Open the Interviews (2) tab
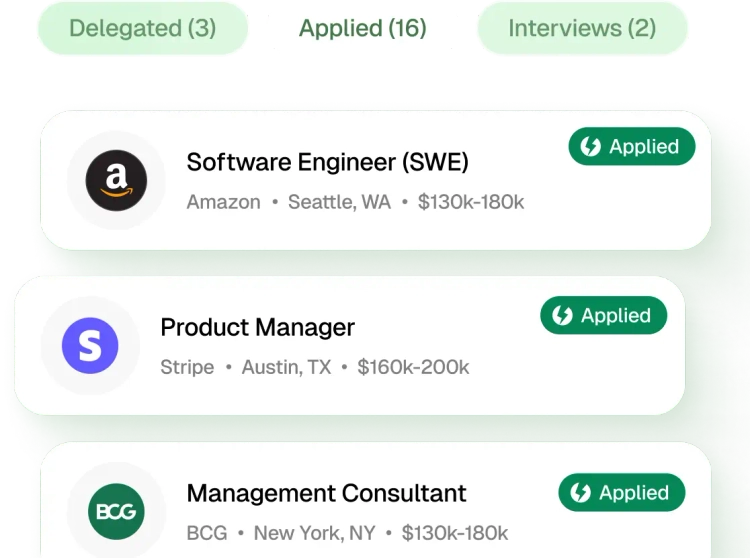 pyautogui.click(x=582, y=28)
